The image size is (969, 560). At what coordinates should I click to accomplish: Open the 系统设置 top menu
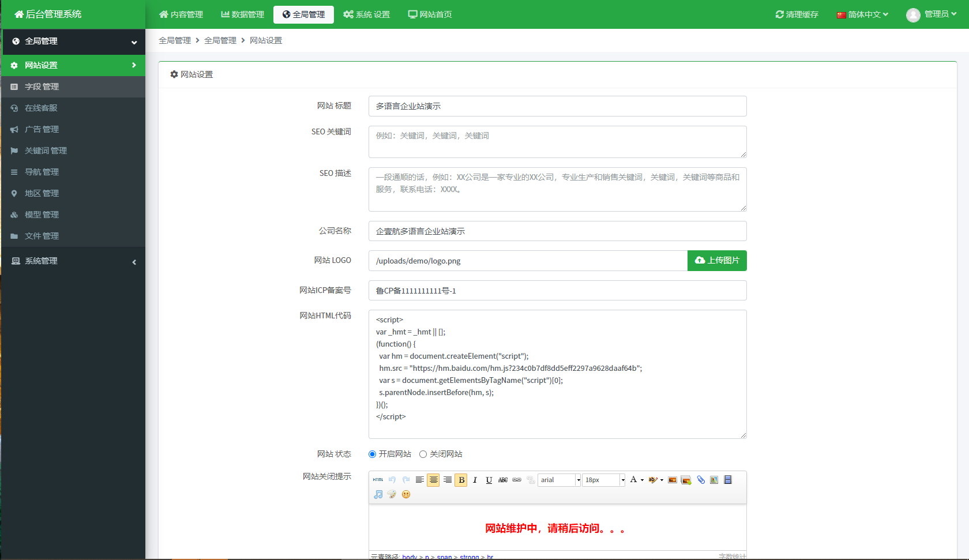click(x=367, y=14)
